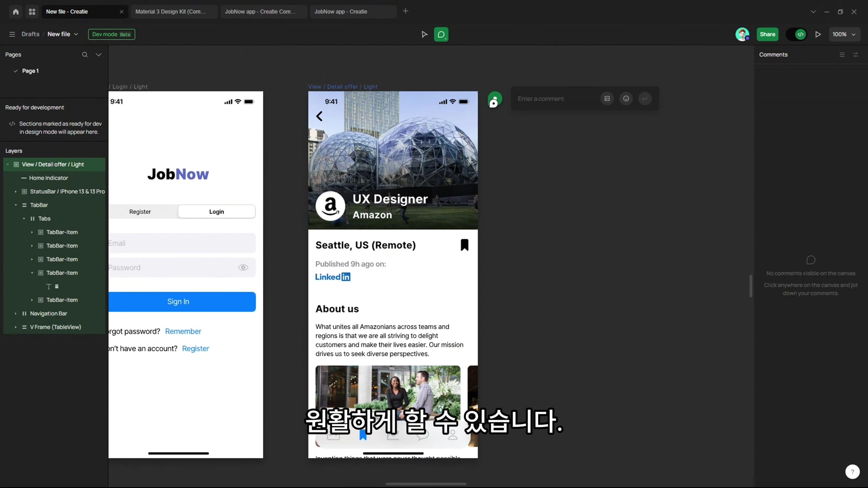868x488 pixels.
Task: Collapse View / Detail offer / Light layer
Action: coord(8,165)
